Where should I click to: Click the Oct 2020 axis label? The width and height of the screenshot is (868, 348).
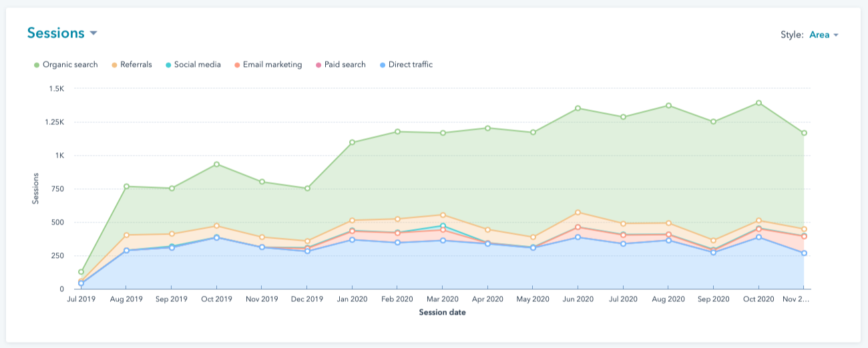click(758, 300)
